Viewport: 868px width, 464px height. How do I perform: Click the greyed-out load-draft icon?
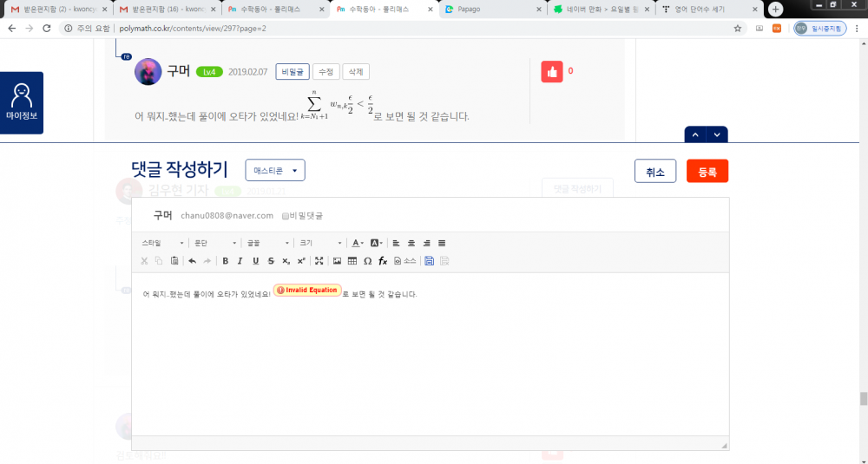tap(444, 261)
